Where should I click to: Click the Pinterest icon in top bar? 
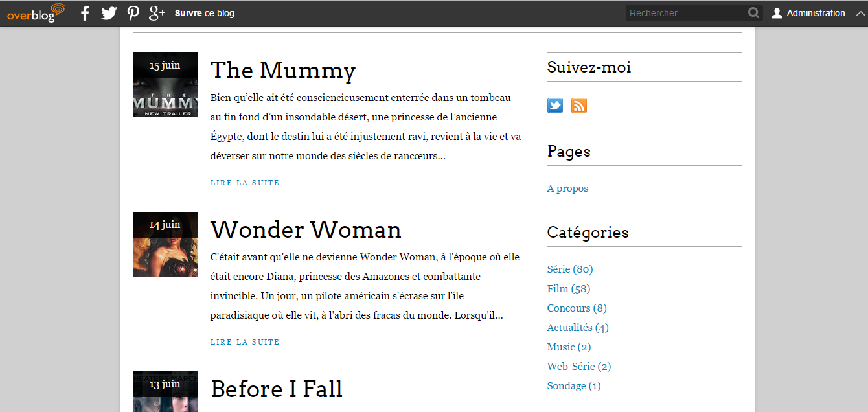[x=133, y=13]
